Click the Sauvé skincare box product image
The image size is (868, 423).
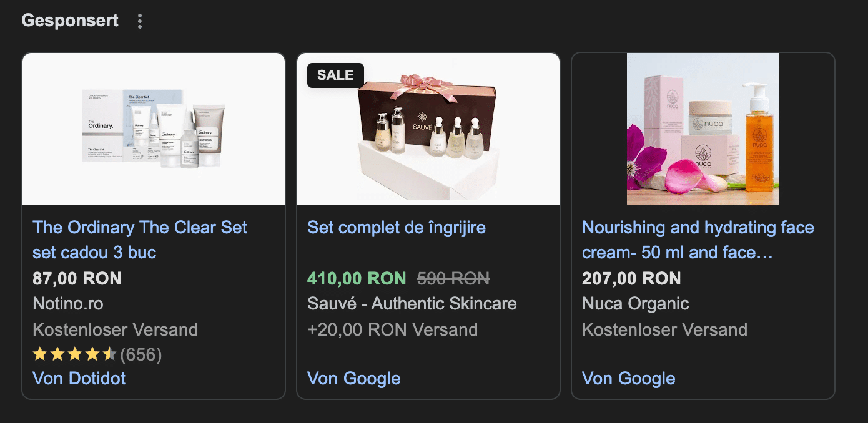pos(428,129)
